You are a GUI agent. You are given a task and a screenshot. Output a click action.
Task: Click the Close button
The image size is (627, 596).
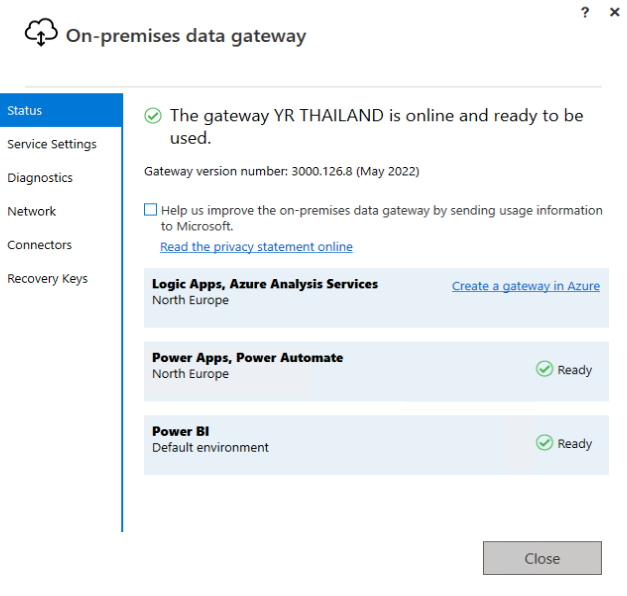pyautogui.click(x=542, y=558)
